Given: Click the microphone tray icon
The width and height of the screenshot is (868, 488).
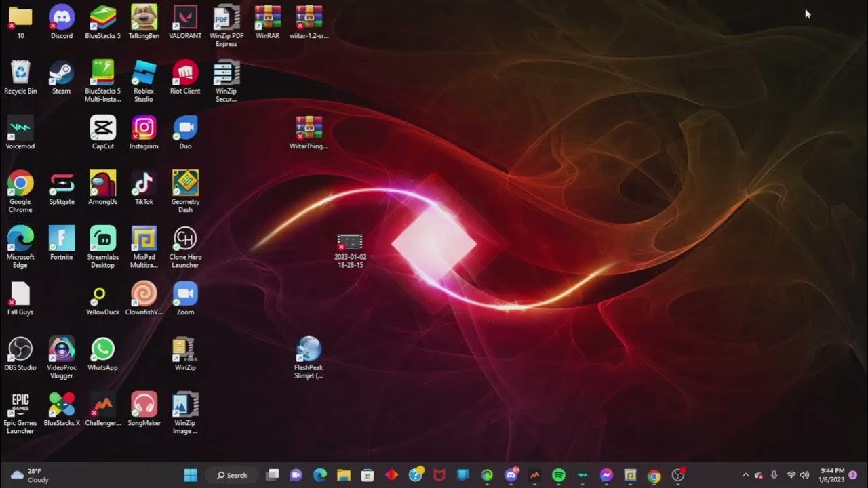Looking at the screenshot, I should coord(774,475).
